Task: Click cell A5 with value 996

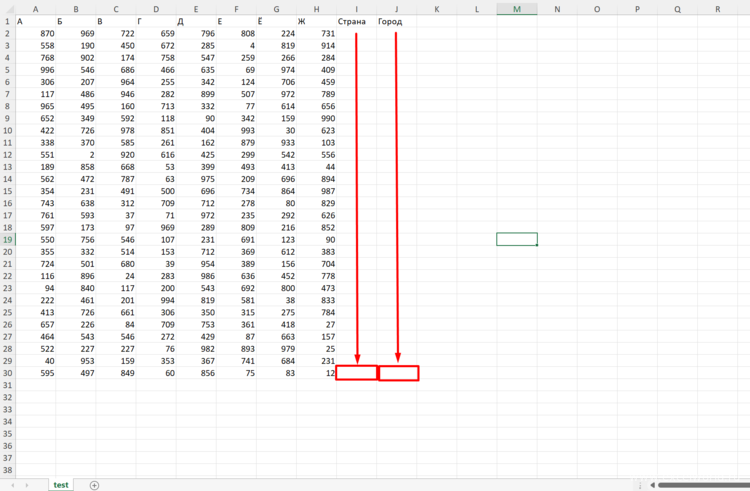Action: 35,70
